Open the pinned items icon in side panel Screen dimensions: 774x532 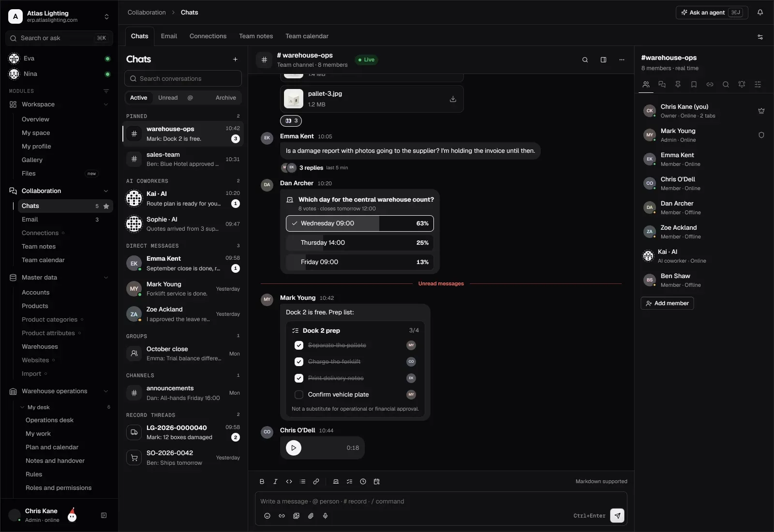click(678, 84)
